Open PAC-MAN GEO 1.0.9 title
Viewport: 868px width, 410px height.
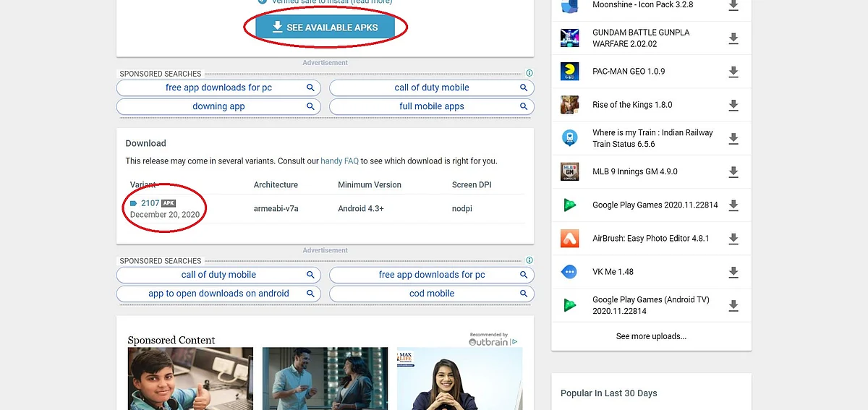click(629, 72)
